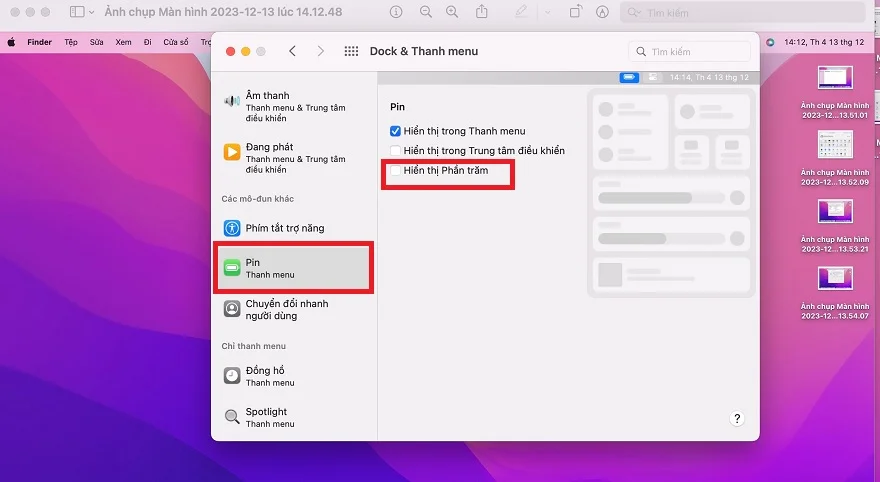Open the Share icon in Preview toolbar
This screenshot has height=482, width=880.
click(482, 12)
